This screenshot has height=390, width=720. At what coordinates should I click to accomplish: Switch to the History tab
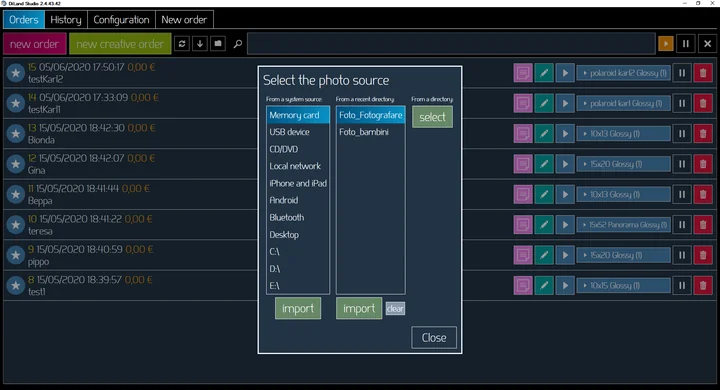click(x=66, y=20)
